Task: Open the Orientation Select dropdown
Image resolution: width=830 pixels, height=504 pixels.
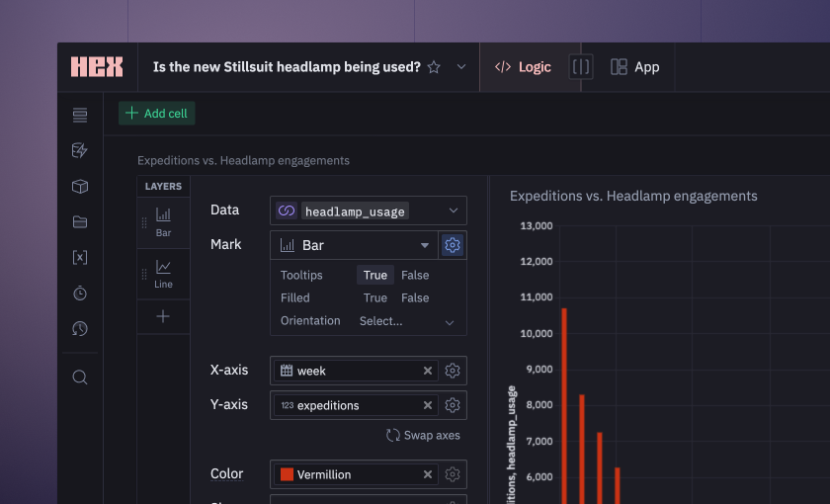Action: click(406, 321)
